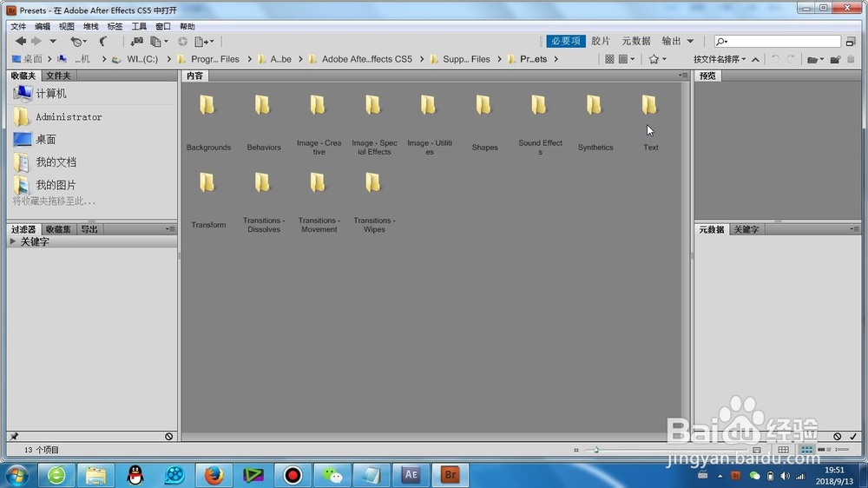Select the Text folder
The height and width of the screenshot is (488, 868).
(650, 122)
